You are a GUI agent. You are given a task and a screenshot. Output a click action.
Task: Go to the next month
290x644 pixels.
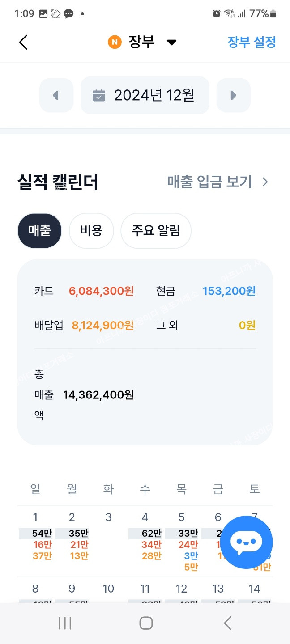point(233,95)
